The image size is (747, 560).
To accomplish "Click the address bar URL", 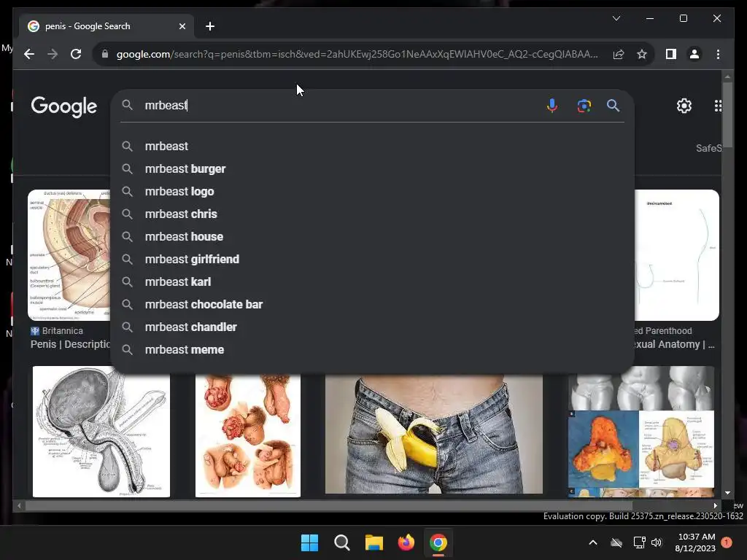I will (357, 54).
